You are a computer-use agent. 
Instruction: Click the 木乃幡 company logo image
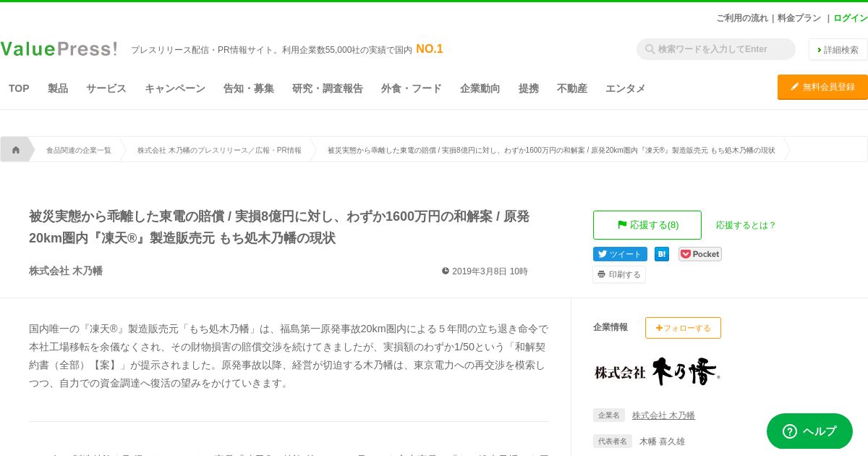click(657, 371)
